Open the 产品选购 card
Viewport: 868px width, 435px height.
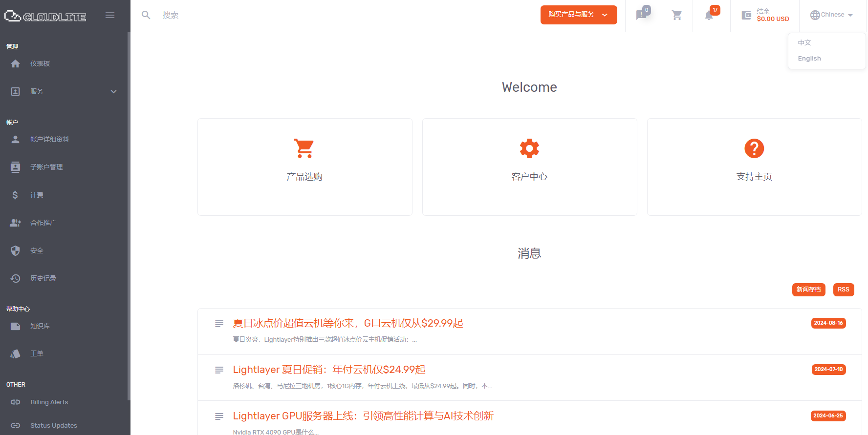click(305, 167)
